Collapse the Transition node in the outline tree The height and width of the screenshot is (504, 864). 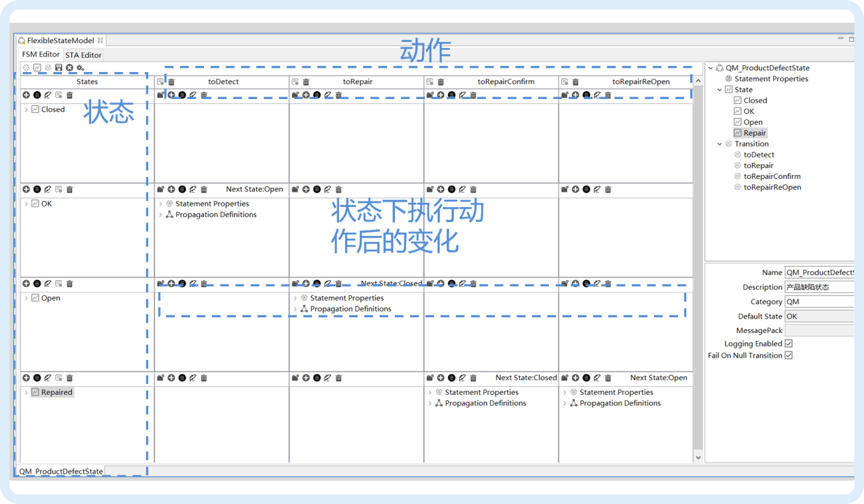pos(719,144)
